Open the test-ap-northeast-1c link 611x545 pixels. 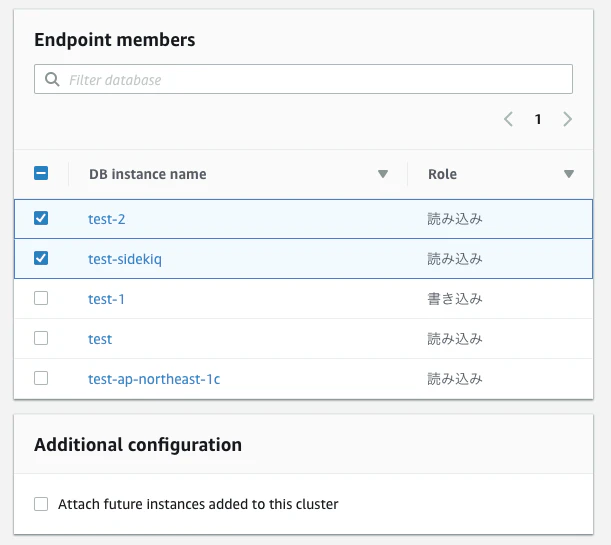click(154, 379)
